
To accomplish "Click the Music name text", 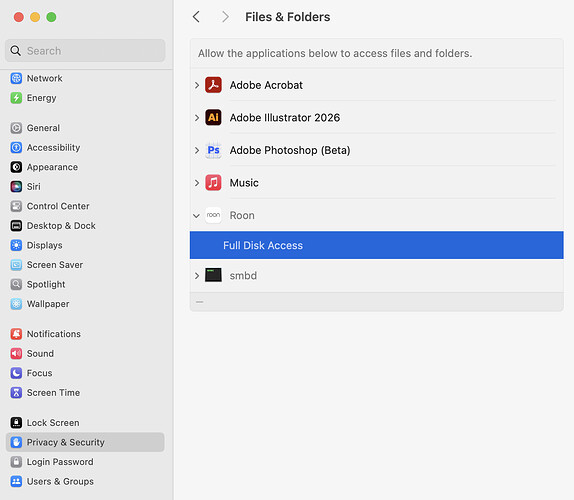I will pos(244,183).
